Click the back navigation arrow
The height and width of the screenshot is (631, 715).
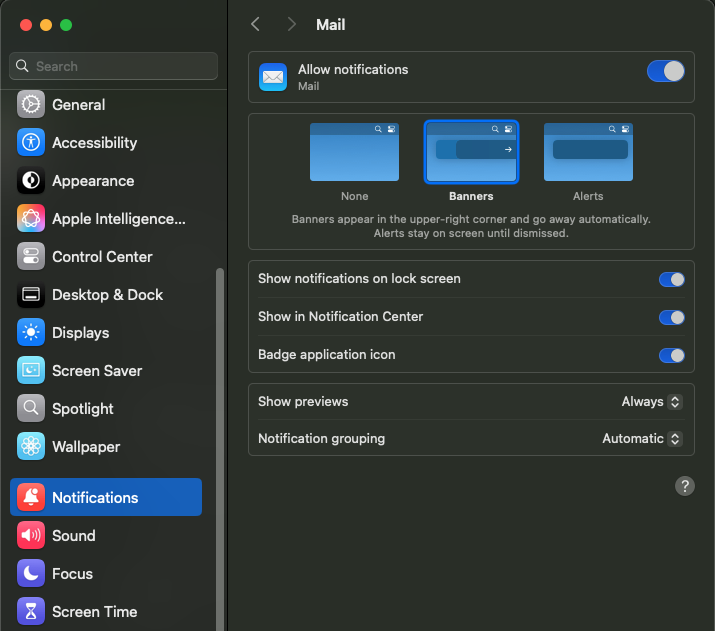256,24
